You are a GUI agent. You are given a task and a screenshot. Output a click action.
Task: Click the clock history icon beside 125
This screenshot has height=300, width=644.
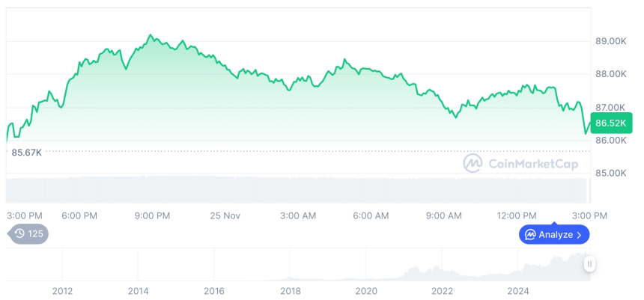(19, 234)
